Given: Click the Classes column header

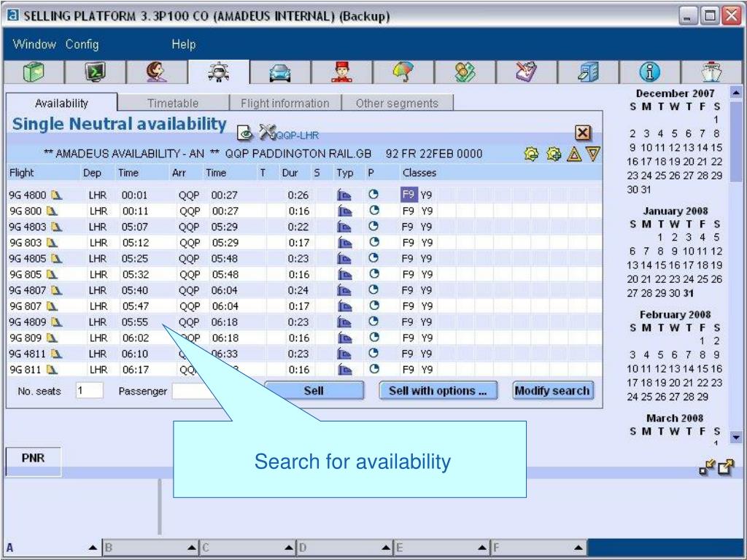Looking at the screenshot, I should click(419, 173).
